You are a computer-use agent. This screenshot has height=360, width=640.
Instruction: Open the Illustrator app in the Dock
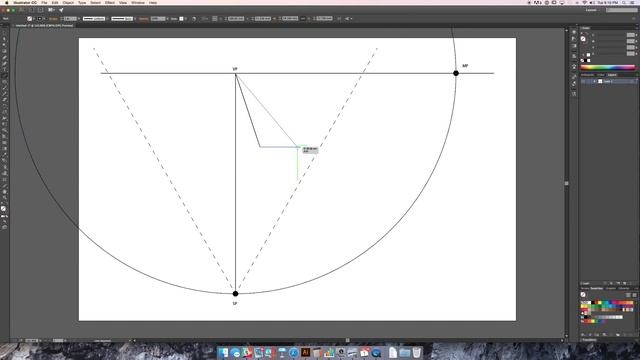(x=305, y=353)
